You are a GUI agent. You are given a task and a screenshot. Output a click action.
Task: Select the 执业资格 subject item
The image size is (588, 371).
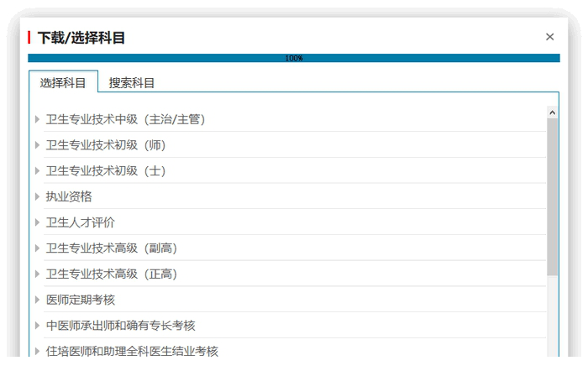pos(69,196)
